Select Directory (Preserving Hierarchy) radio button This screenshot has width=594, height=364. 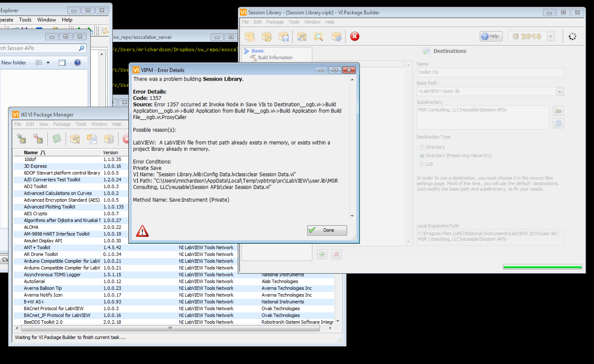tap(422, 156)
